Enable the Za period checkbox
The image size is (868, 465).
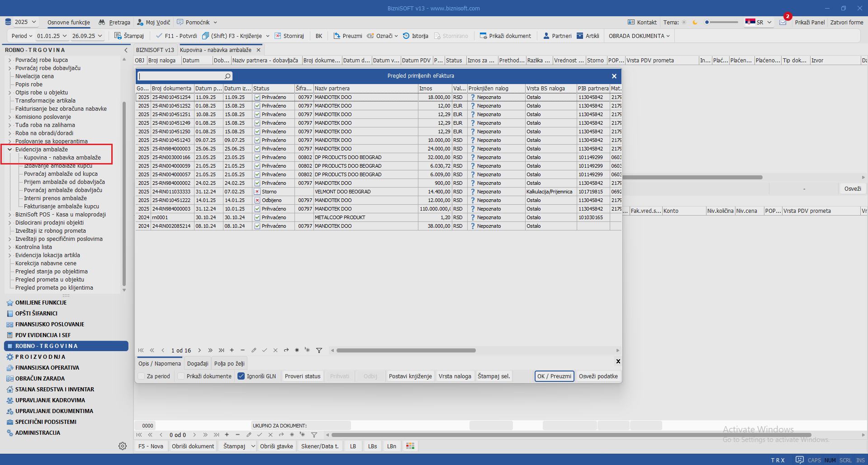pos(142,376)
